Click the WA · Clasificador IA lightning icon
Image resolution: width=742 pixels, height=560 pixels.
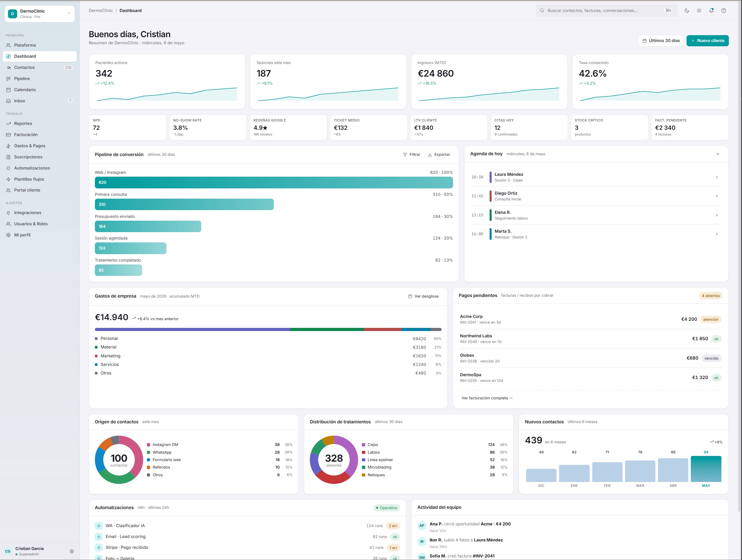[x=99, y=526]
